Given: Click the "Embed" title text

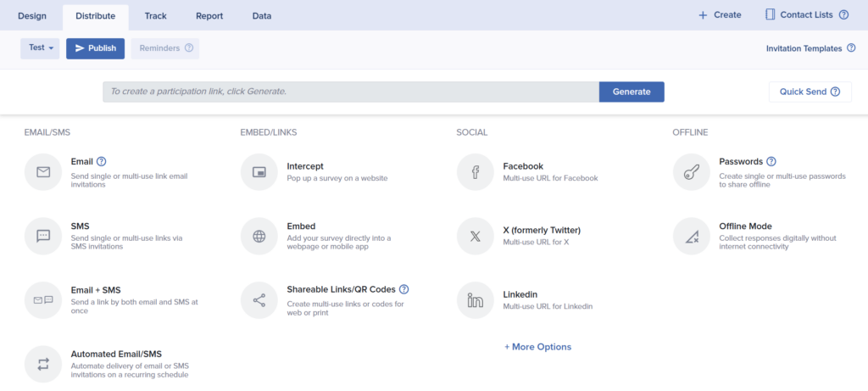Looking at the screenshot, I should (301, 226).
